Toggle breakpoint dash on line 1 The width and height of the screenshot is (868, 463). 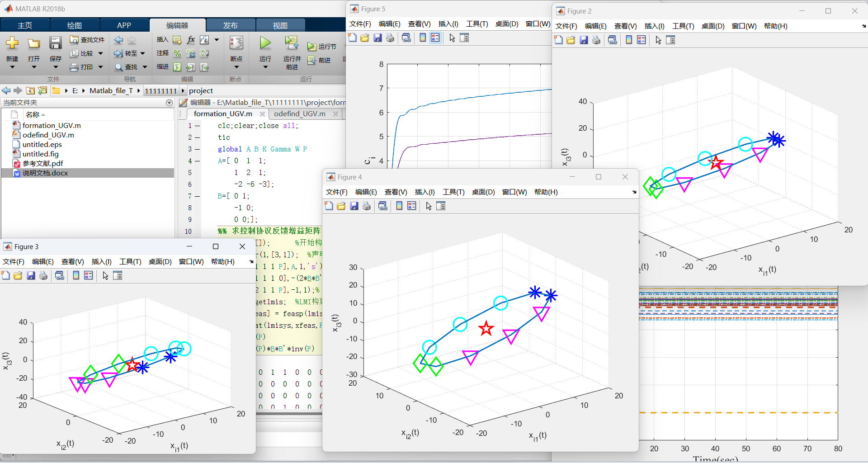pyautogui.click(x=198, y=126)
